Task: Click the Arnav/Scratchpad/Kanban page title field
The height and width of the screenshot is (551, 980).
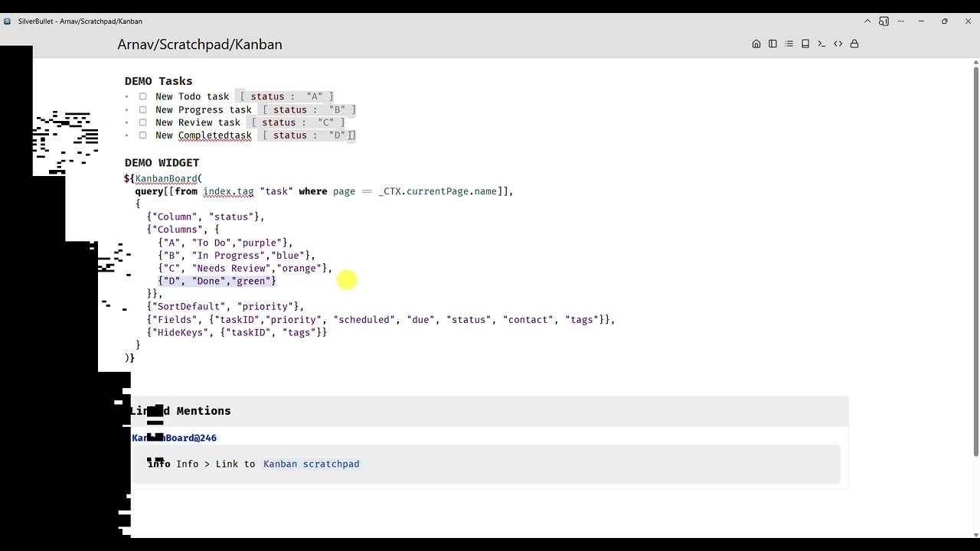Action: [x=200, y=44]
